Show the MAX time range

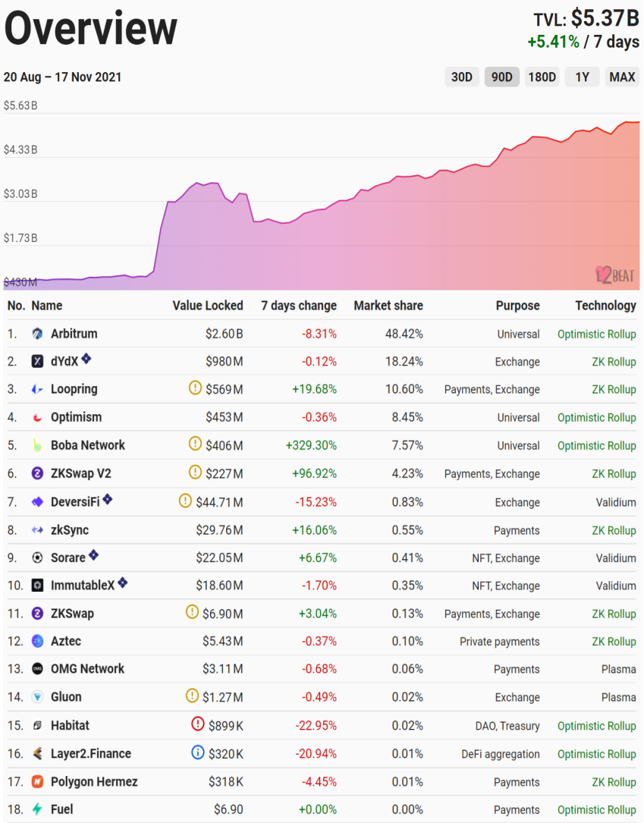click(x=623, y=77)
